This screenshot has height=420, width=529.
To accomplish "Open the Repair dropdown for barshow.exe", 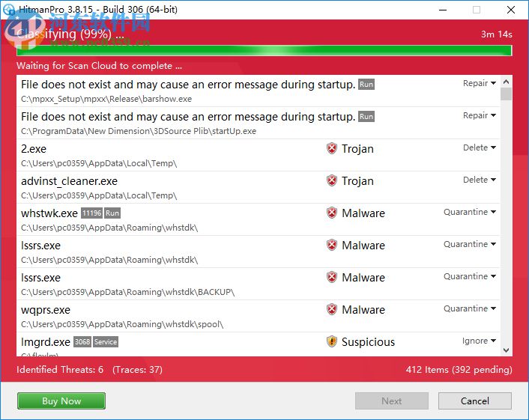I will coord(479,83).
